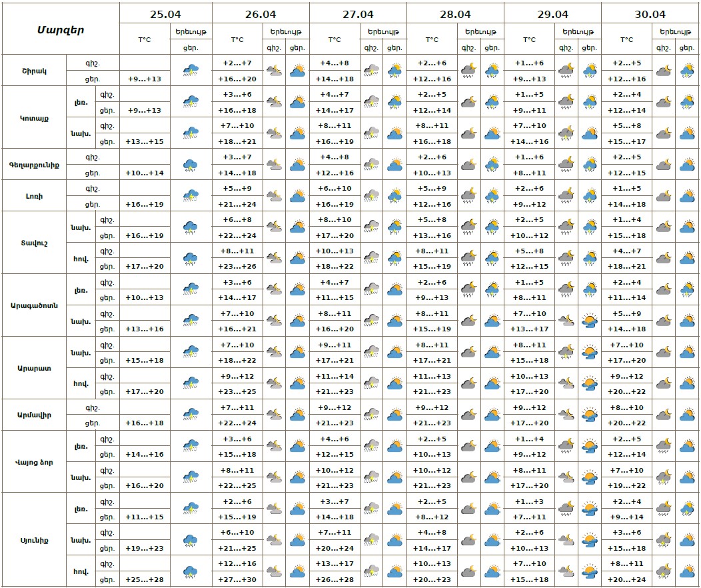The width and height of the screenshot is (701, 588).
Task: Click Լոռի daytime temperature +21...+24 for 26.04
Action: pyautogui.click(x=237, y=204)
